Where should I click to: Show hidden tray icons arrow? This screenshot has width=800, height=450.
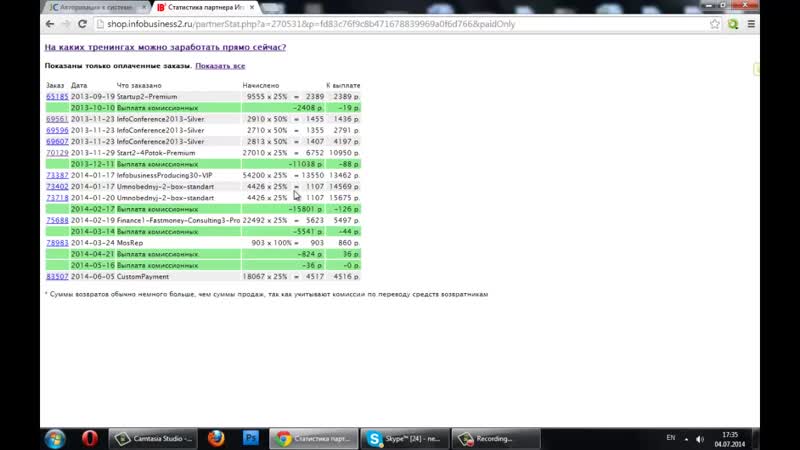click(x=686, y=439)
